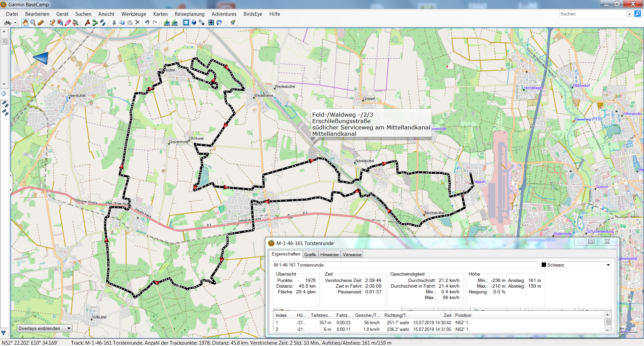Screen dimensions: 644x346
Task: Expand the Suchen search dropdown arrow
Action: [629, 14]
